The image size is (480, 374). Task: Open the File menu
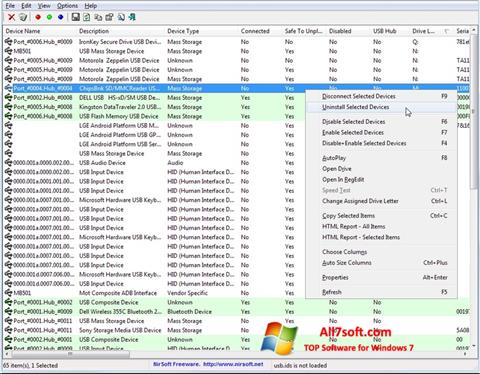pyautogui.click(x=10, y=6)
